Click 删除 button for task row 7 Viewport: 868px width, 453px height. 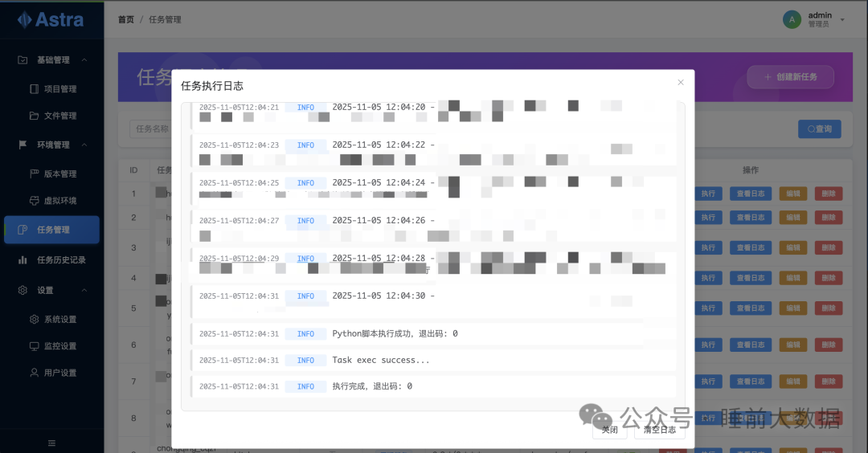pos(828,381)
